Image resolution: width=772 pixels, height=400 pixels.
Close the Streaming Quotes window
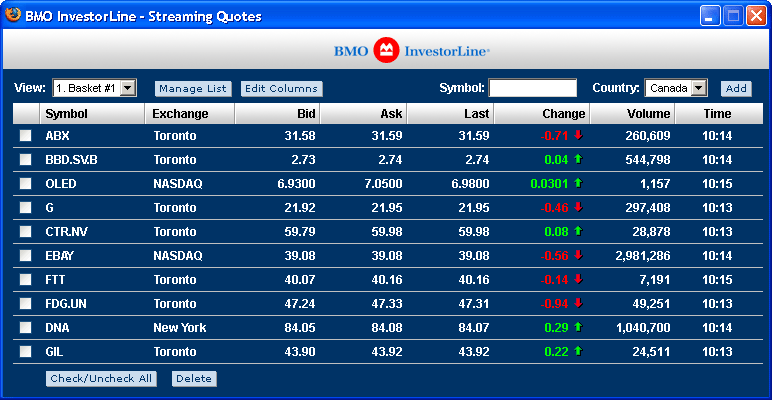[756, 16]
